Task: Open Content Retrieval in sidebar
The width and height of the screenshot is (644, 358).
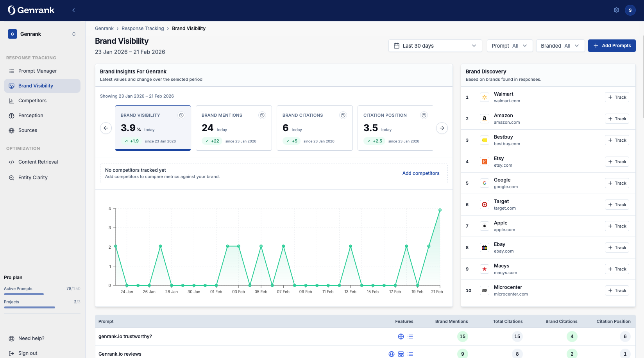Action: tap(38, 162)
